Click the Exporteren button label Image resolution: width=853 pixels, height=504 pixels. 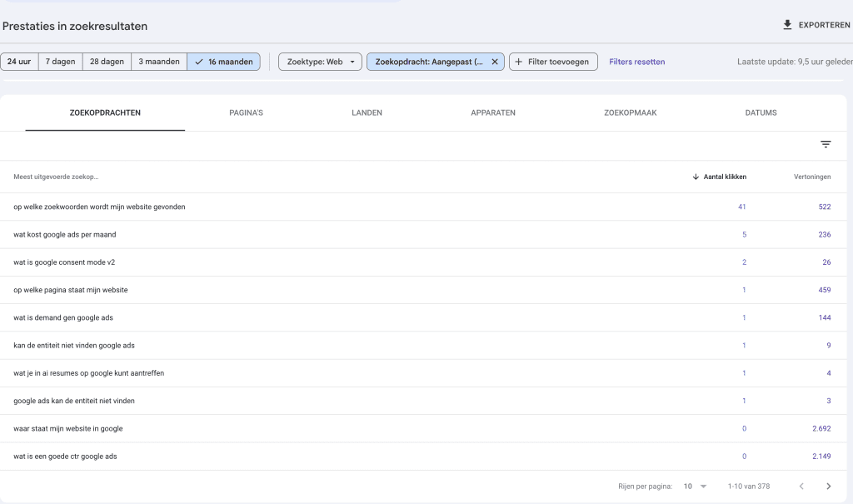[x=824, y=25]
